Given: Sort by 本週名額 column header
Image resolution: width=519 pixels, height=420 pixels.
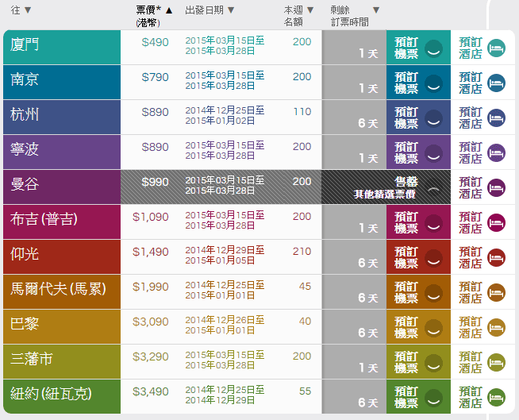Looking at the screenshot, I should tap(299, 16).
